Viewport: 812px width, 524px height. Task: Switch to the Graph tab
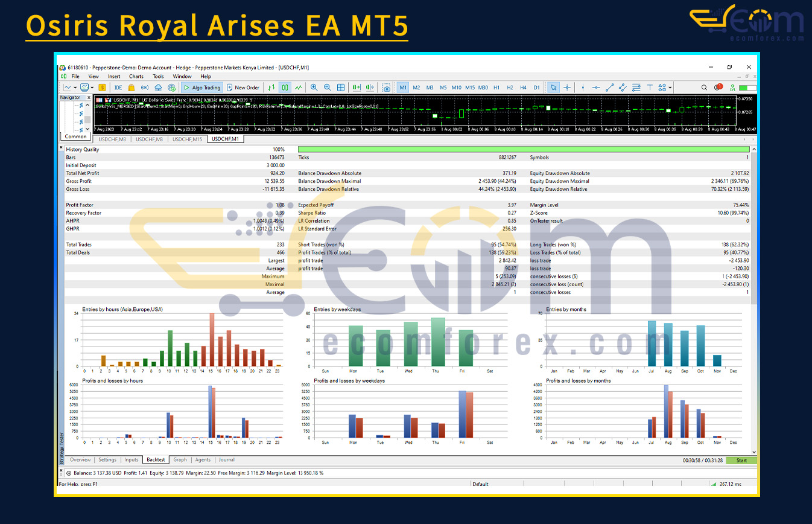180,460
